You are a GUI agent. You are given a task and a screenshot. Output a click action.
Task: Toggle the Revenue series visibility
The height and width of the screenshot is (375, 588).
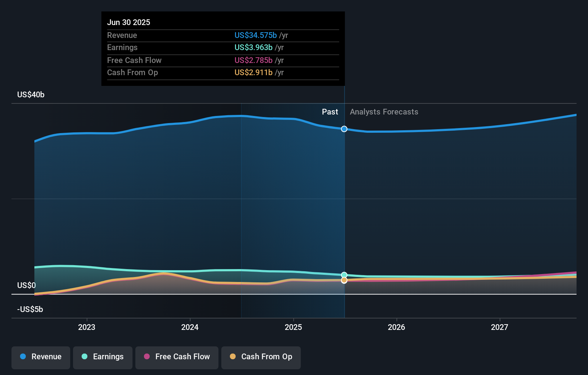click(x=40, y=357)
